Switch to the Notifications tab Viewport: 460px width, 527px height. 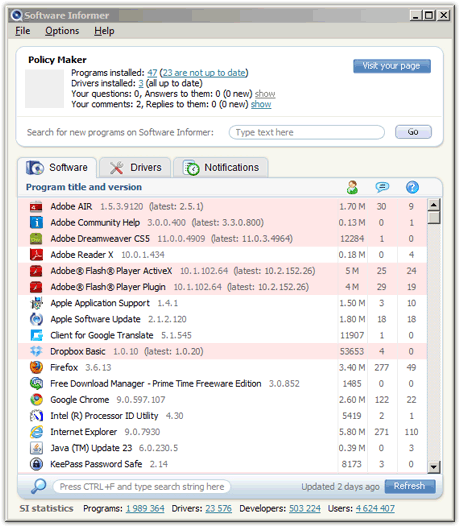[x=221, y=167]
